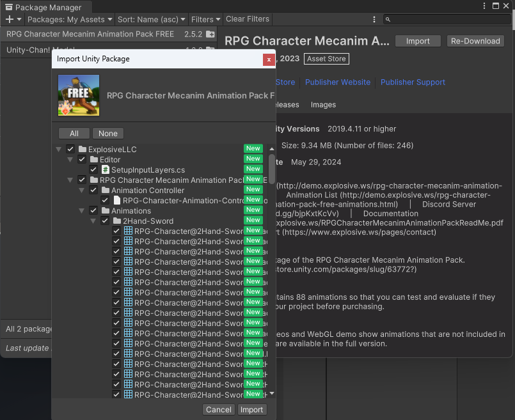Confirm with the dialog Import button
Screen dimensions: 515x420
(251, 410)
